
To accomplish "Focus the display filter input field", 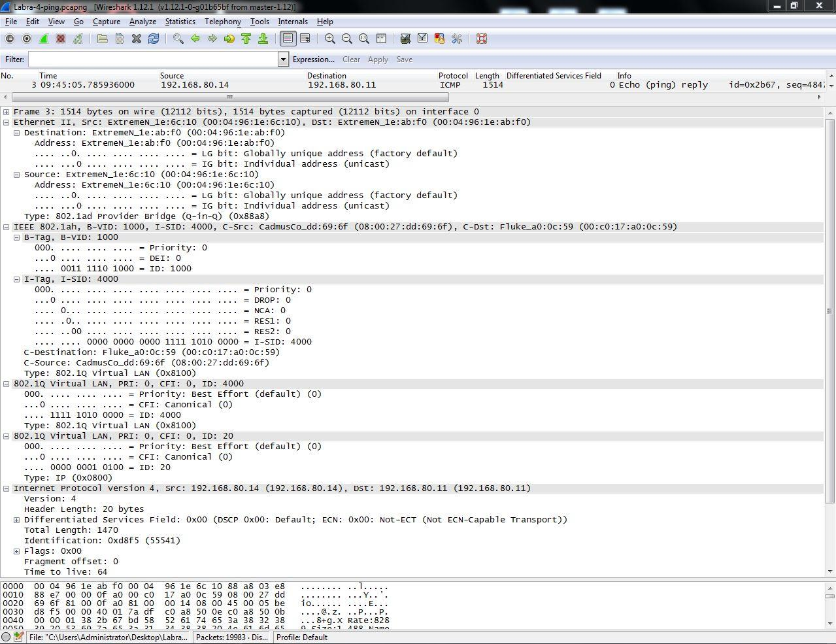I will click(153, 59).
